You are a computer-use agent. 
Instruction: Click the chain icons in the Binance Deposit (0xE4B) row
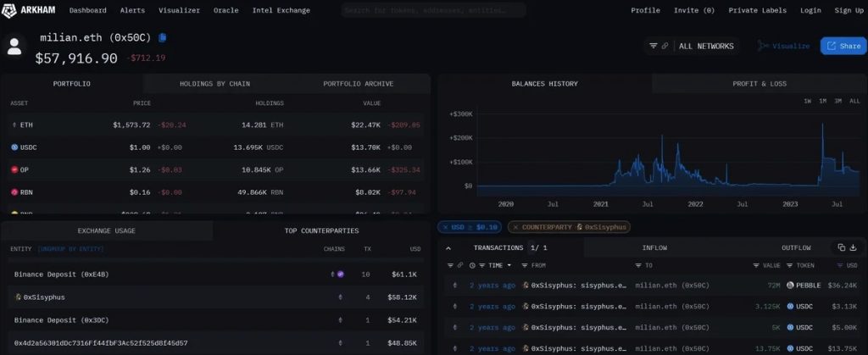(x=337, y=274)
